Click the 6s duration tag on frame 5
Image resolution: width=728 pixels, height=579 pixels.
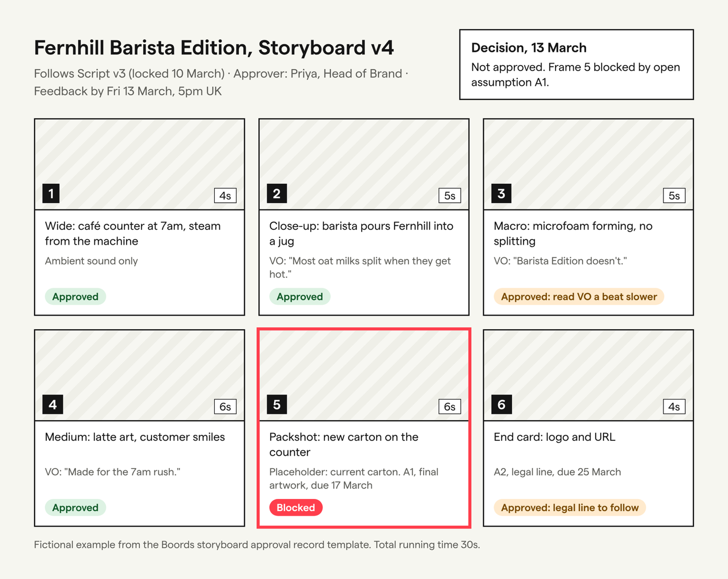tap(450, 407)
